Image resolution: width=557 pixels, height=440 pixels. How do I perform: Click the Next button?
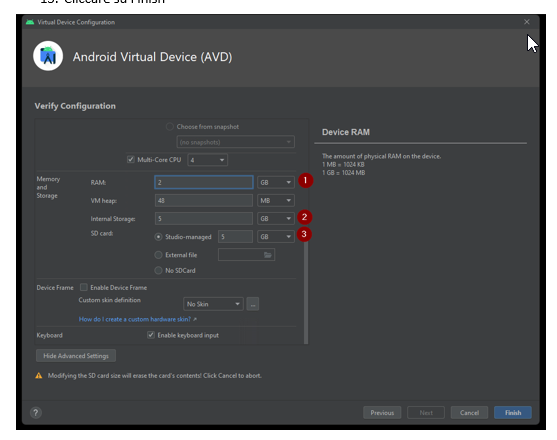pos(426,413)
